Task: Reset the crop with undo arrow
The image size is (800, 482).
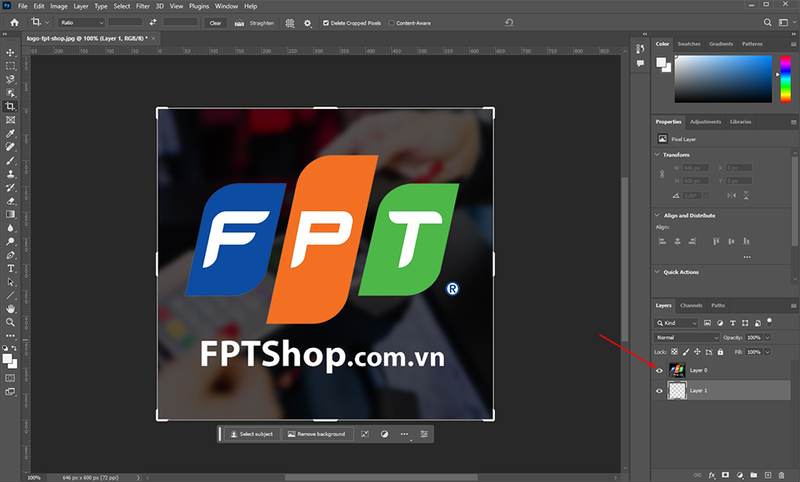Action: click(x=509, y=22)
